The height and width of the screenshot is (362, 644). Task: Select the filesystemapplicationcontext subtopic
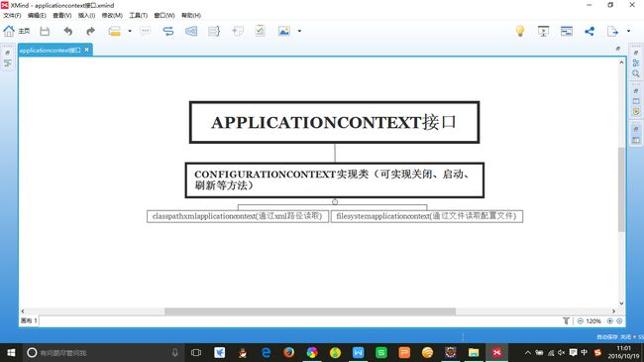tap(427, 216)
